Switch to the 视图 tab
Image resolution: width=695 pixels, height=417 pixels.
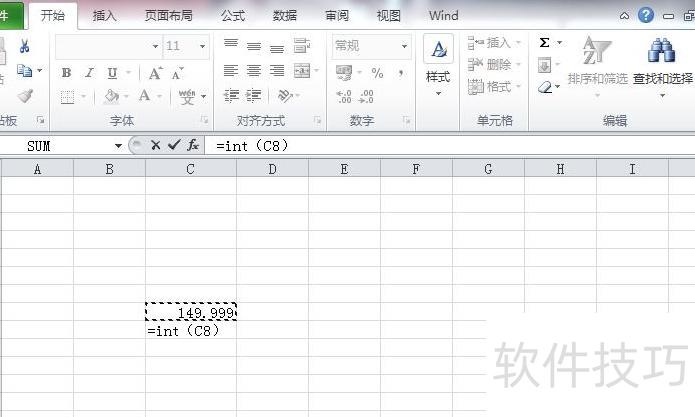389,16
